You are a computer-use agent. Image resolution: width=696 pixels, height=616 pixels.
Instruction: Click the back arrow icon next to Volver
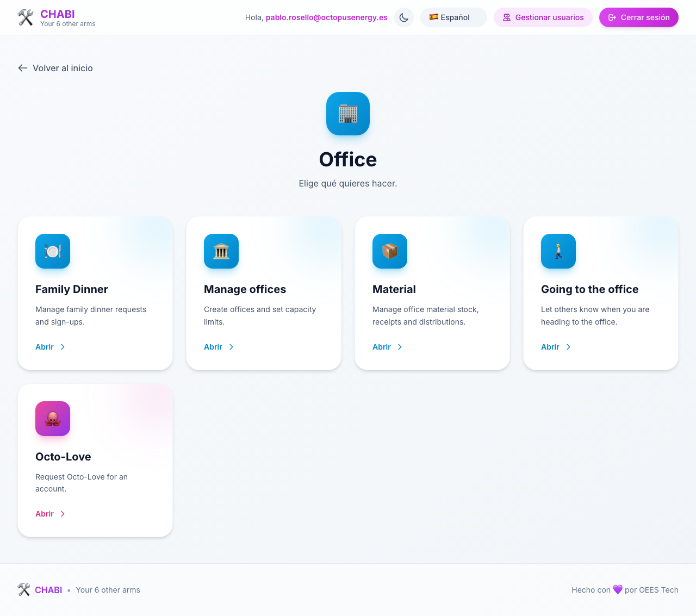(23, 68)
